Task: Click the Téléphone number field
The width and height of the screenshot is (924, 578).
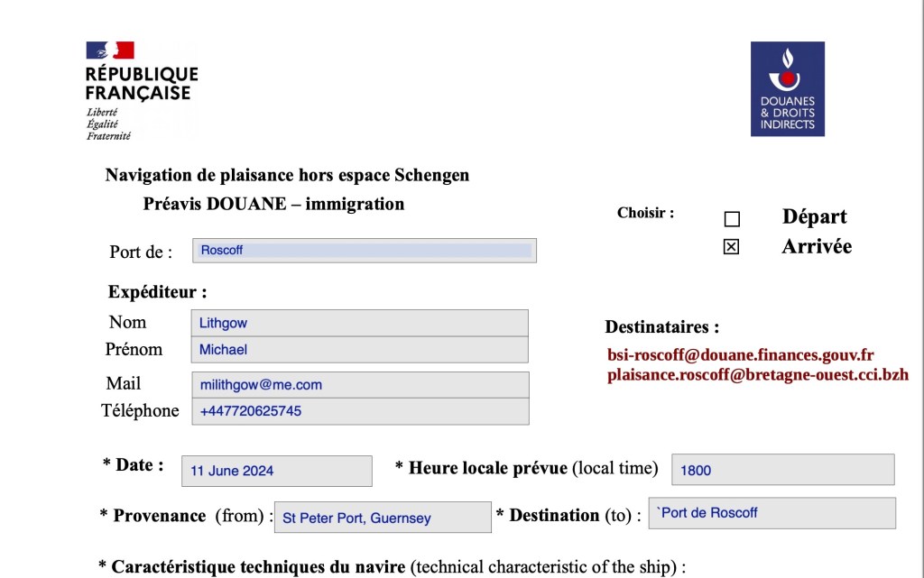Action: 360,411
